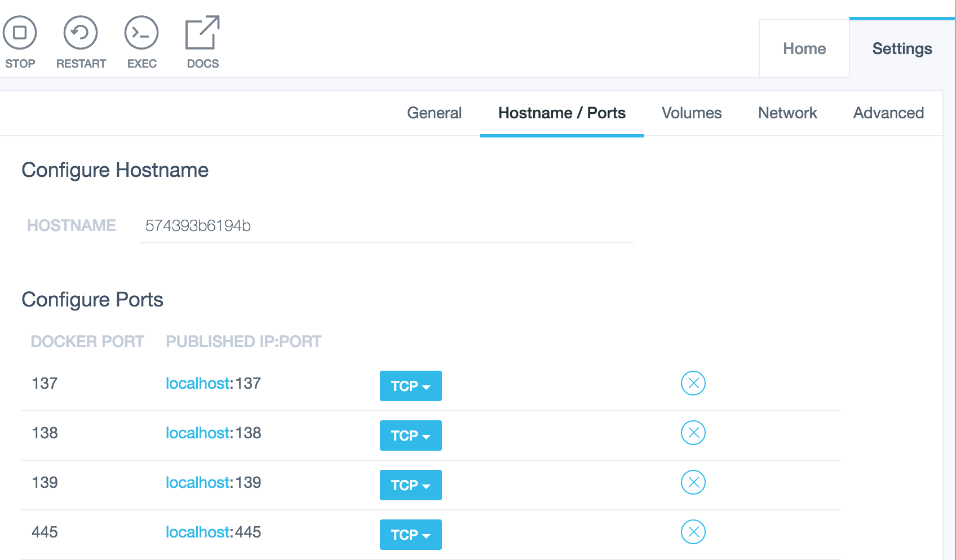Open the localhost:138 link
The height and width of the screenshot is (560, 956).
click(x=213, y=433)
